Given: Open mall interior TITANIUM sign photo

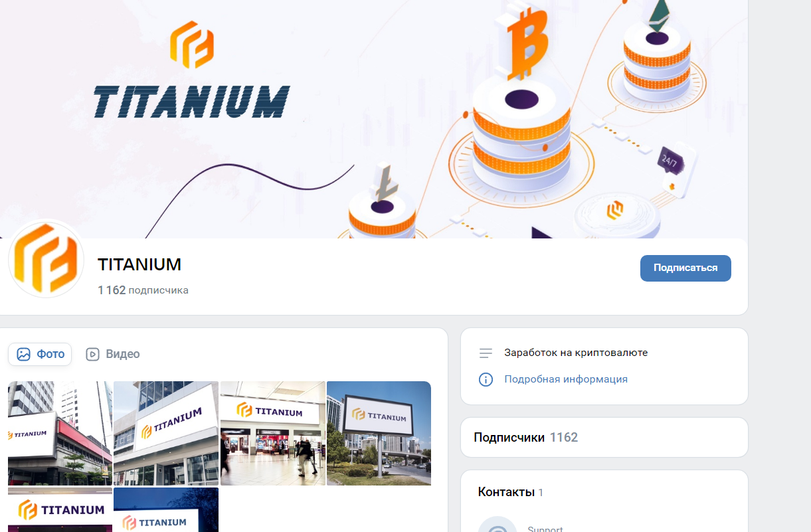Looking at the screenshot, I should 273,433.
